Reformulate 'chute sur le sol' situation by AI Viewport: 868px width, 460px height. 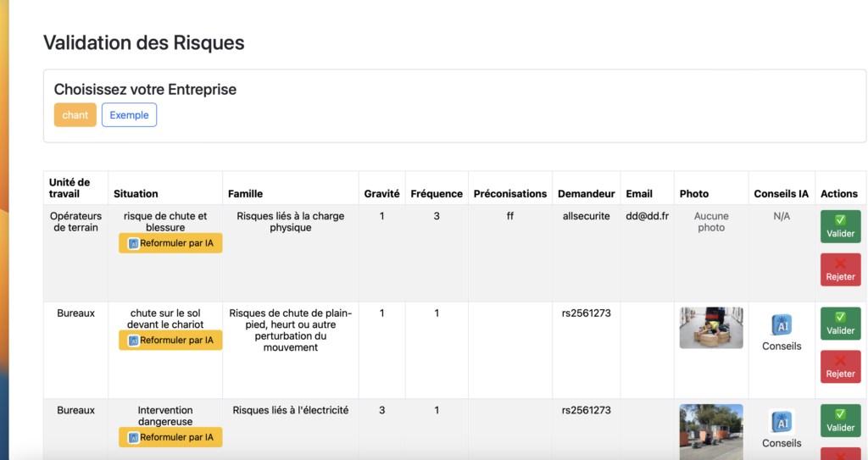[x=170, y=340]
